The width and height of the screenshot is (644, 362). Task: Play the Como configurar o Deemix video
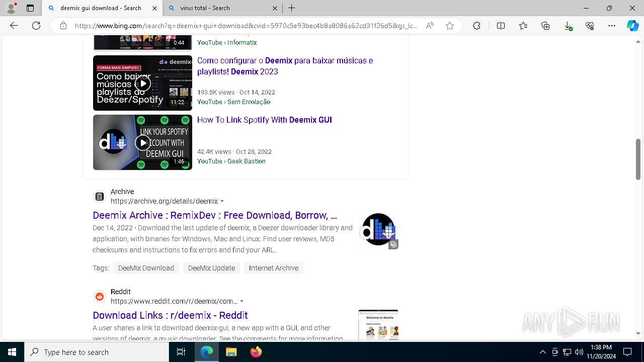[x=142, y=83]
